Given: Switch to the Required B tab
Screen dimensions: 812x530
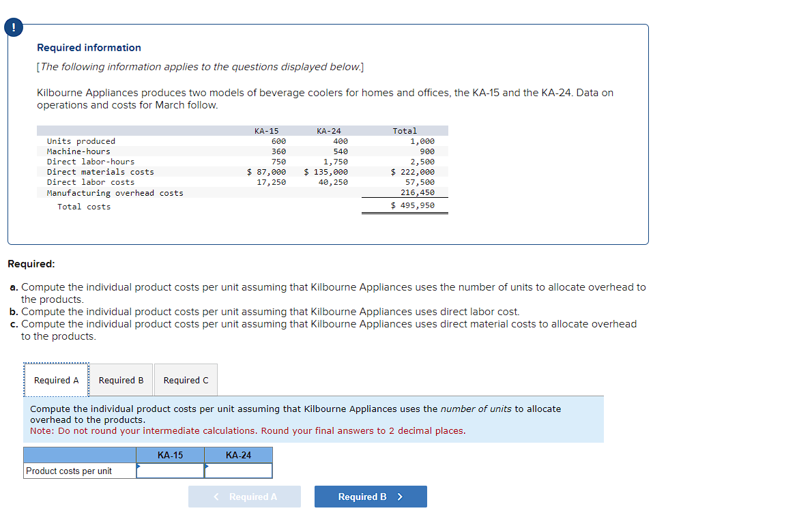Looking at the screenshot, I should pyautogui.click(x=121, y=380).
